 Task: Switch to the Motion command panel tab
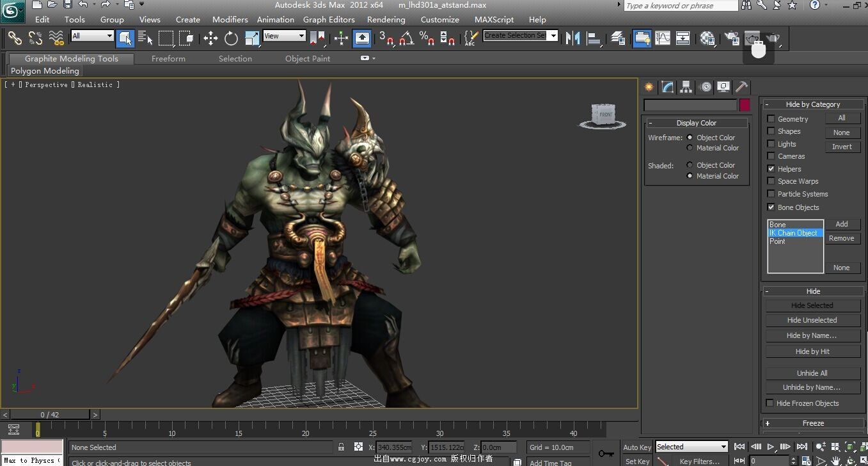(705, 87)
